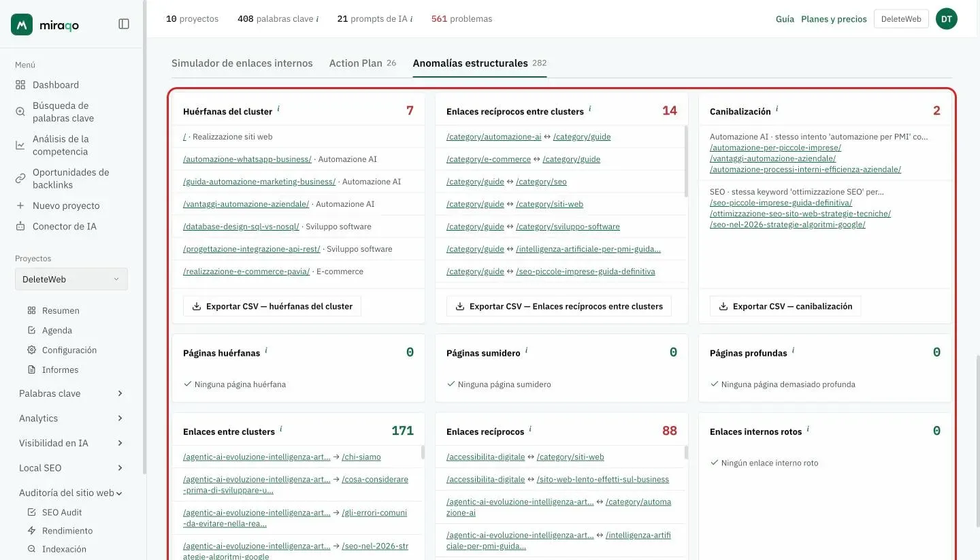Click the Configuración gear icon

[31, 350]
